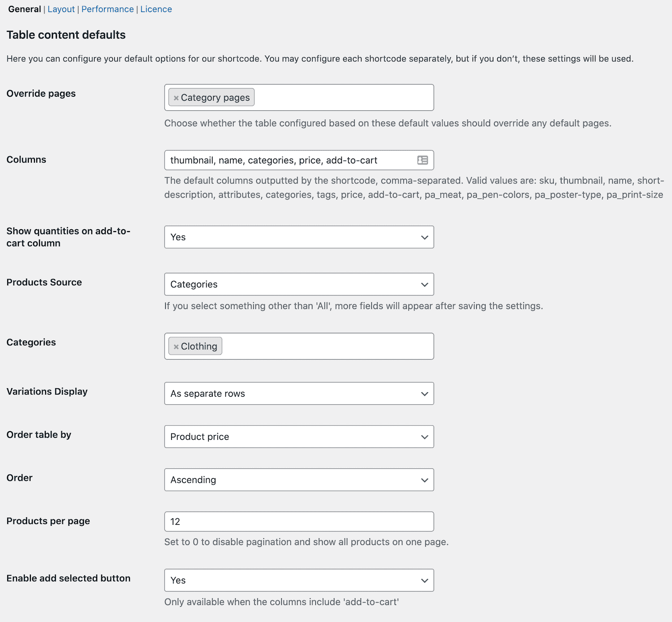Expand the Variations Display dropdown

tap(299, 394)
